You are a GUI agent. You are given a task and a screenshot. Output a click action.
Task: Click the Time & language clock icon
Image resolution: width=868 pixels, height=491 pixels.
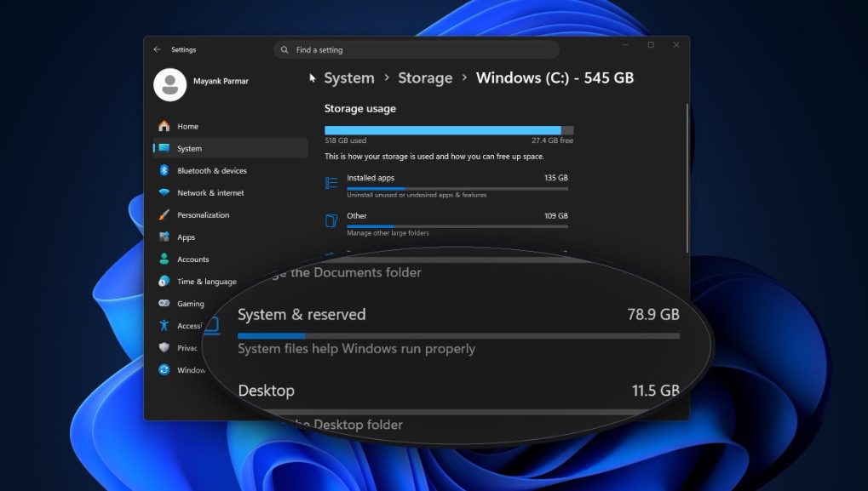point(164,281)
